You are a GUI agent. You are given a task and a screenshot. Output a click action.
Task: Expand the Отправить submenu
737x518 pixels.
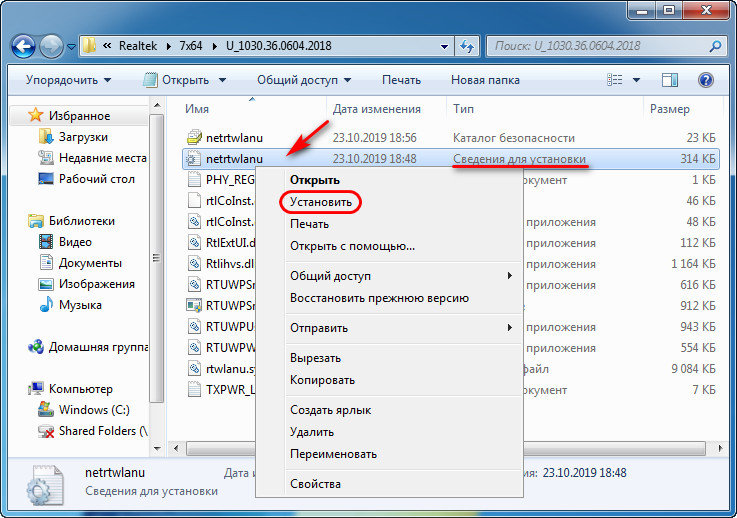pyautogui.click(x=403, y=328)
